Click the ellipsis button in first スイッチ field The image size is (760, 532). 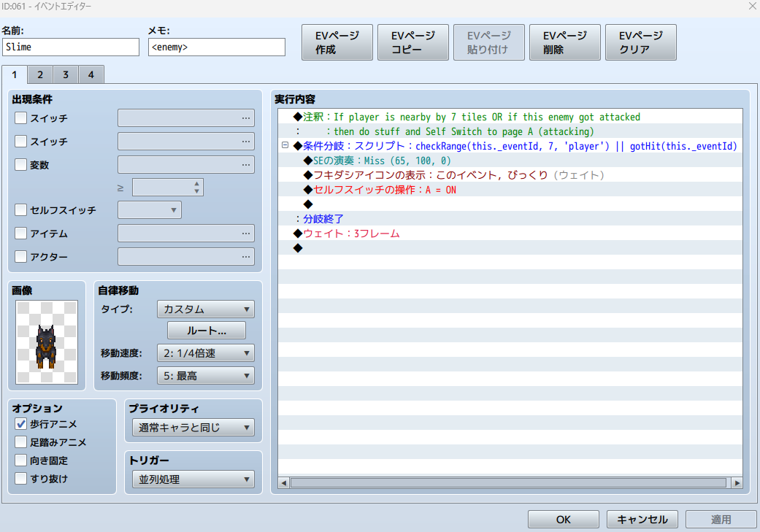tap(246, 117)
